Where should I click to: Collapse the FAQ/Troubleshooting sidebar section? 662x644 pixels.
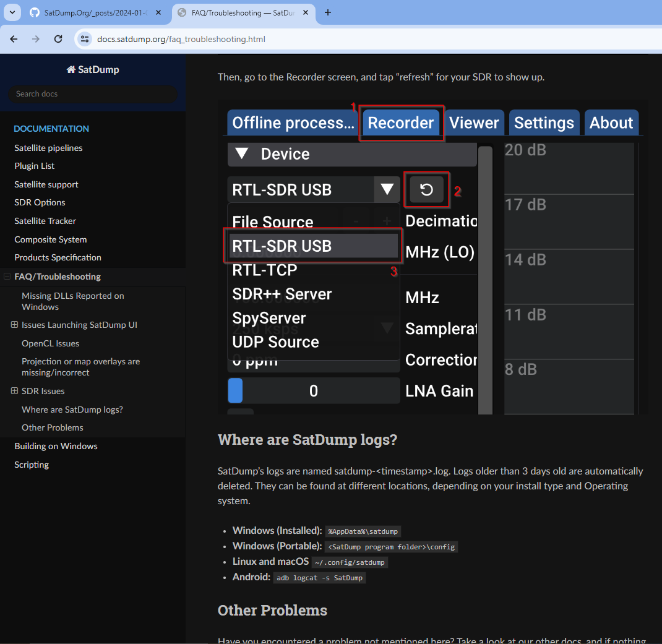7,277
